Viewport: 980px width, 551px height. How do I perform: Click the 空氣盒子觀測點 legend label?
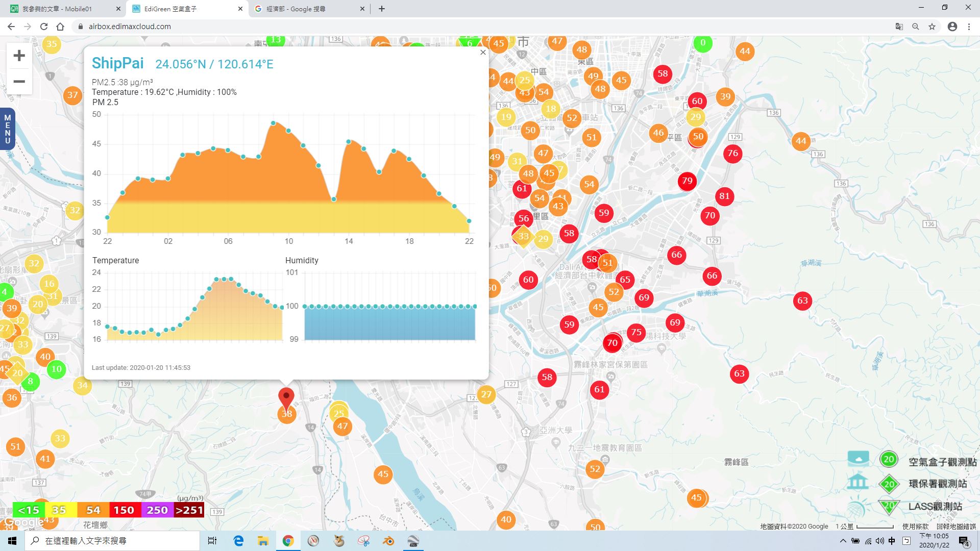[942, 462]
